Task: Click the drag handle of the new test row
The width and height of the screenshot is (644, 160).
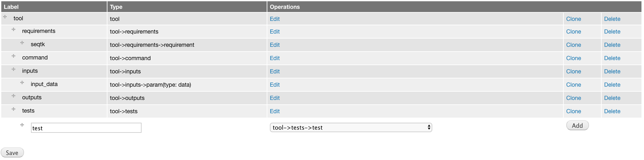Action: (22, 125)
